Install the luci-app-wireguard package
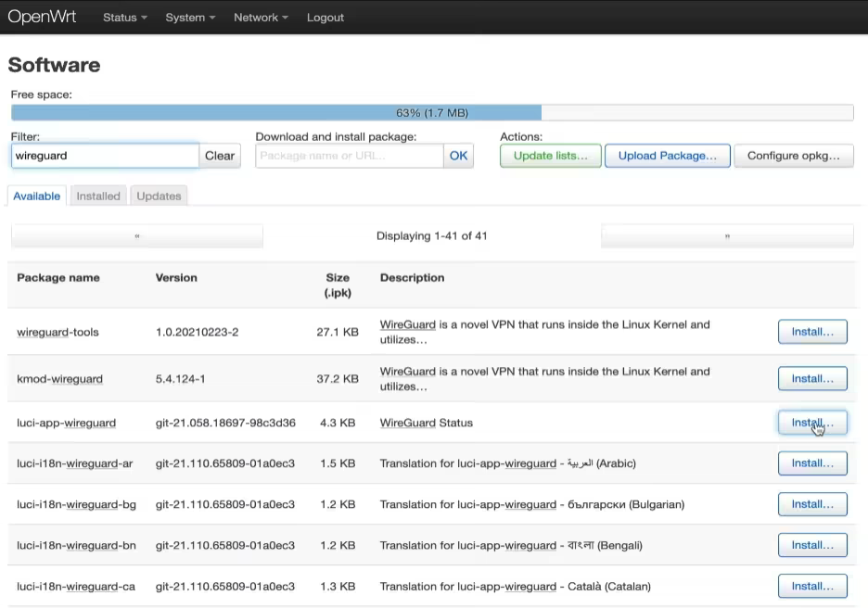Viewport: 868px width, 608px height. point(811,423)
